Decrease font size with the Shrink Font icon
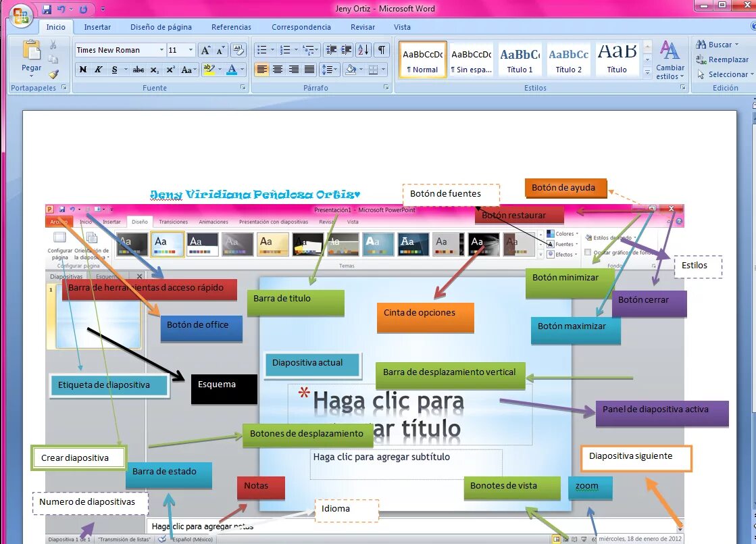 (220, 50)
